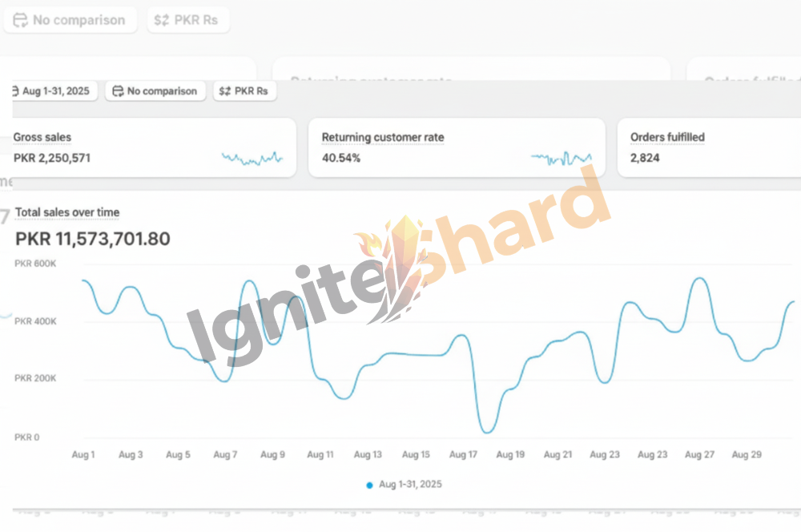Viewport: 801px width, 532px height.
Task: Click the calendar icon in background No comparison
Action: [x=21, y=20]
